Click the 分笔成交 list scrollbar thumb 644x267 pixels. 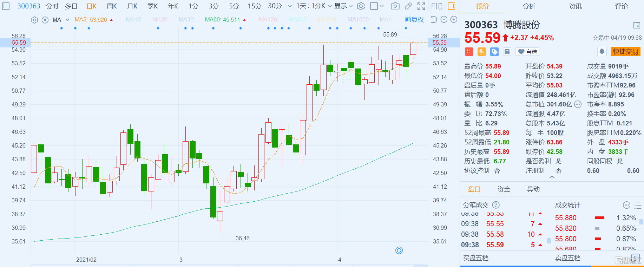(549, 241)
